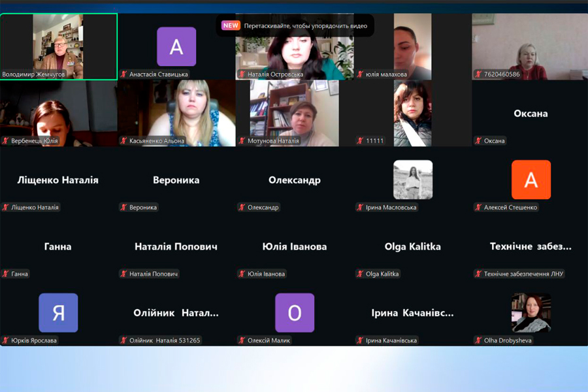This screenshot has height=392, width=588.
Task: Click muted mic icon beside Юрків Ярослава
Action: coord(6,340)
